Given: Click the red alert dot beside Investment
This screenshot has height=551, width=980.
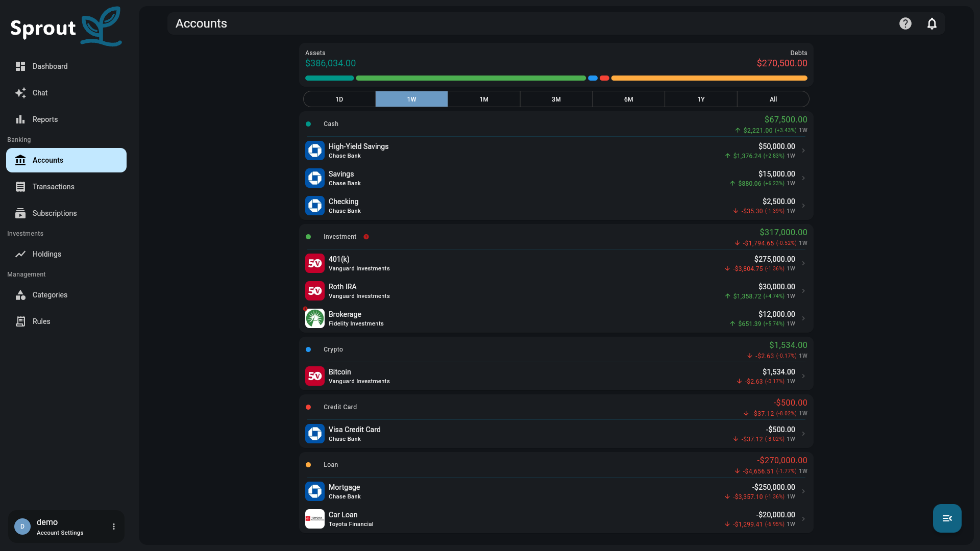Looking at the screenshot, I should click(x=366, y=237).
